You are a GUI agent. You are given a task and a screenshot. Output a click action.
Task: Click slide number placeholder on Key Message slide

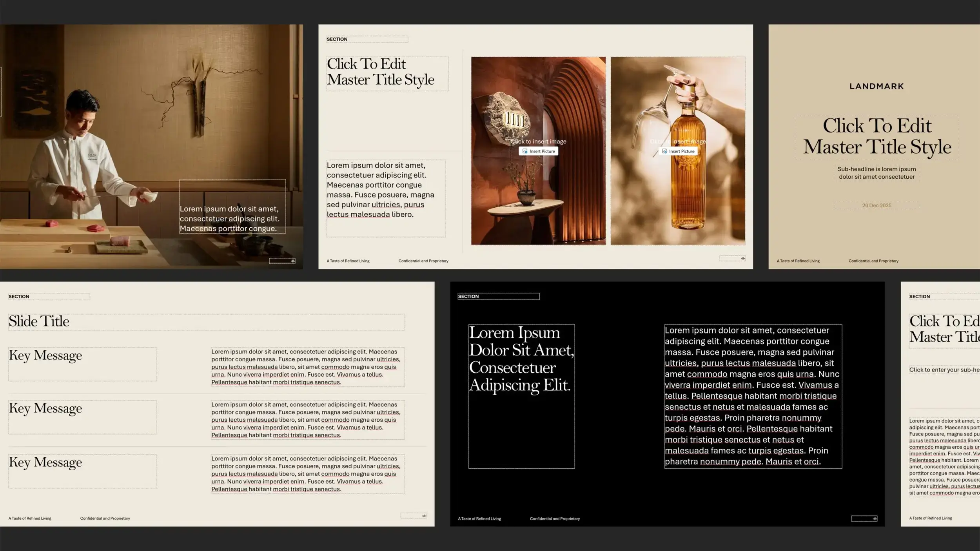click(413, 516)
